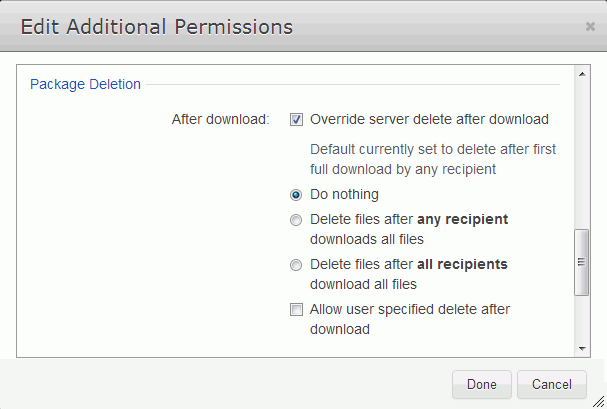607x409 pixels.
Task: Choose delete after all recipients radio button
Action: (296, 265)
